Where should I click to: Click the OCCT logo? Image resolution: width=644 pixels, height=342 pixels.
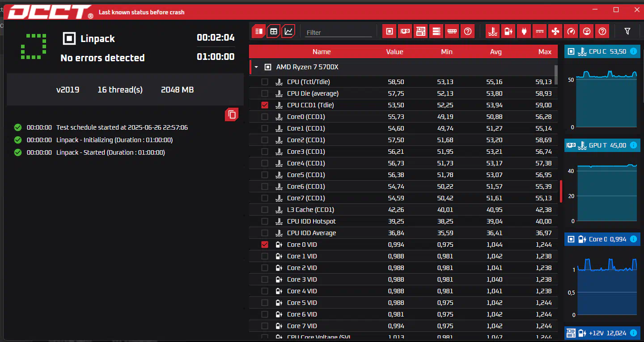coord(50,12)
